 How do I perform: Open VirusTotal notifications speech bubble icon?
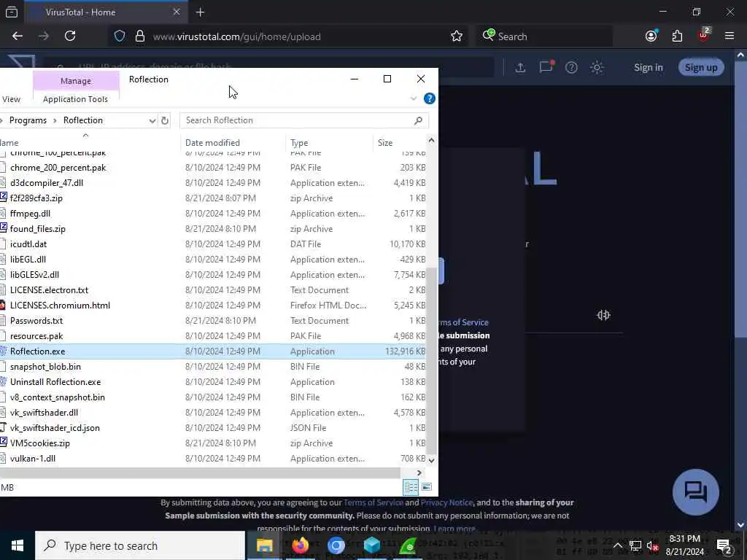coord(546,67)
